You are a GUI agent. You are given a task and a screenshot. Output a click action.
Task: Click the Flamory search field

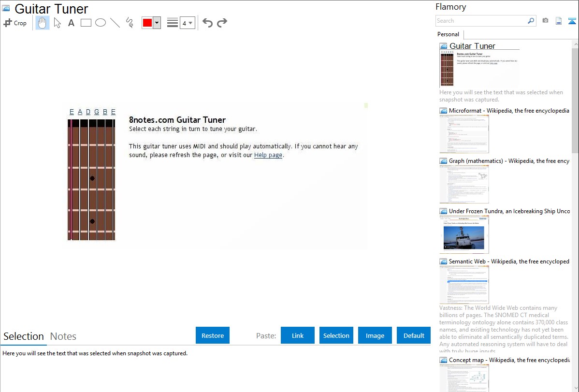click(481, 21)
